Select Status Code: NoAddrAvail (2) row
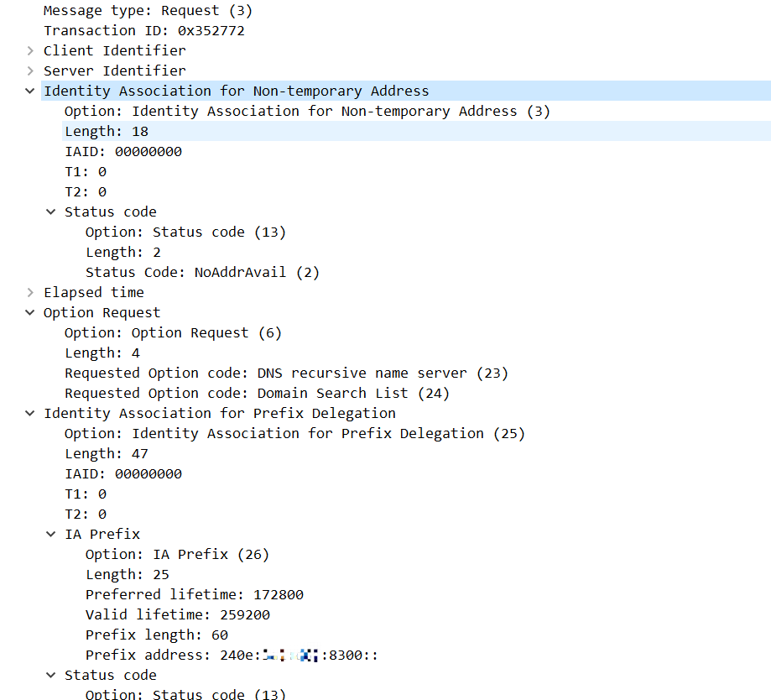771x700 pixels. (x=202, y=272)
